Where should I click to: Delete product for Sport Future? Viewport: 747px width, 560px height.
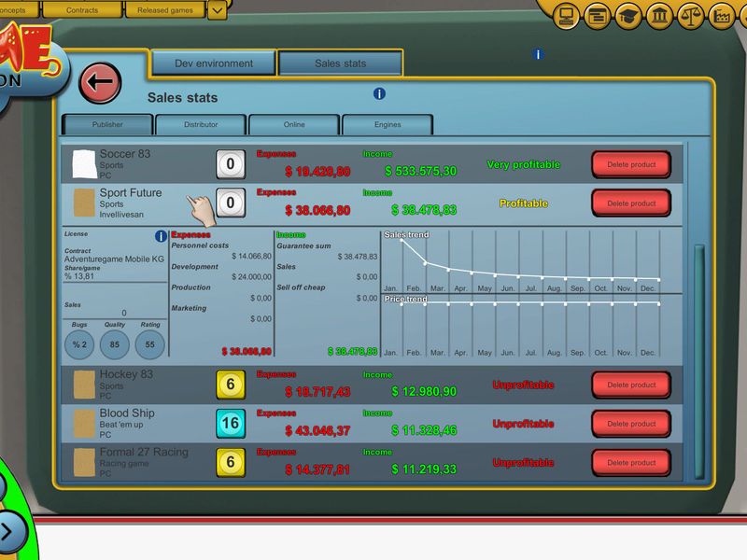(x=631, y=203)
